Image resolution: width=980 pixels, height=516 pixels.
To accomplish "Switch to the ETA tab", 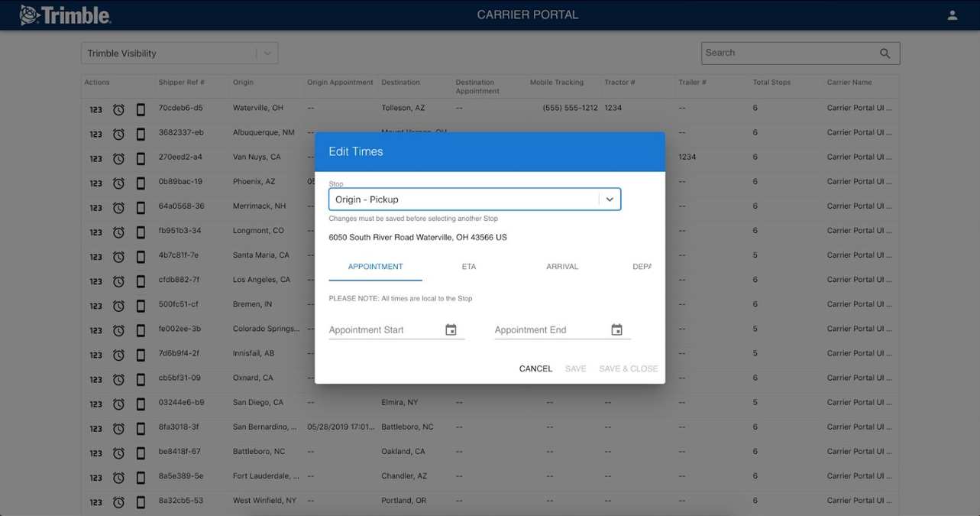I will (468, 267).
